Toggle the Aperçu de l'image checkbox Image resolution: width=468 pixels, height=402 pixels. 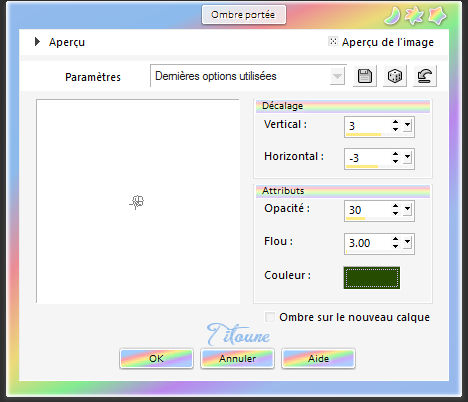(x=333, y=41)
